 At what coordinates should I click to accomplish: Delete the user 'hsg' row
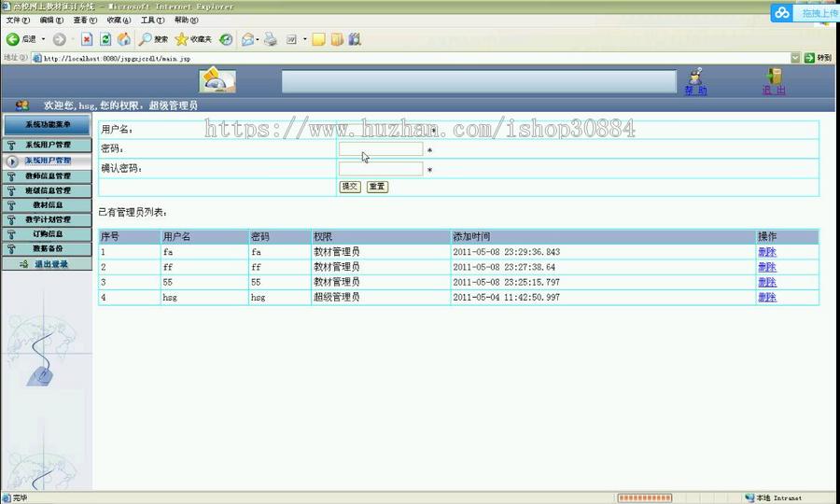pyautogui.click(x=767, y=297)
